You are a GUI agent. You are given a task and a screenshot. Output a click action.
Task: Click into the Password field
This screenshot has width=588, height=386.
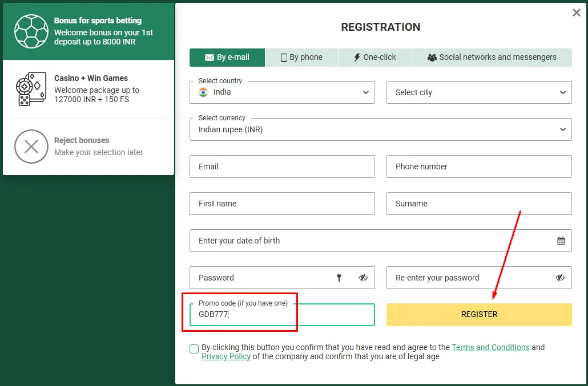click(x=282, y=278)
